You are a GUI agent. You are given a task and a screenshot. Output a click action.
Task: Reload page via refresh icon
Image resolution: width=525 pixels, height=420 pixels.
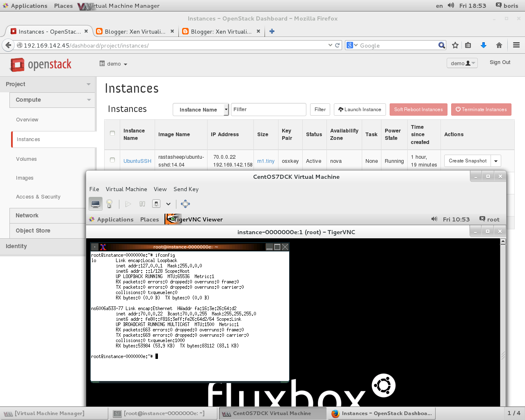pos(338,46)
